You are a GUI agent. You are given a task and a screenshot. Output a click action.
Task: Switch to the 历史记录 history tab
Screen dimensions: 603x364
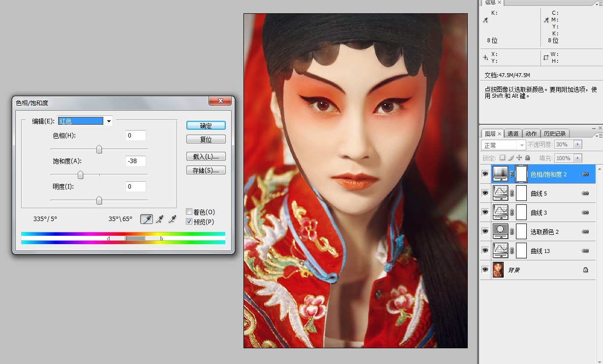point(554,134)
